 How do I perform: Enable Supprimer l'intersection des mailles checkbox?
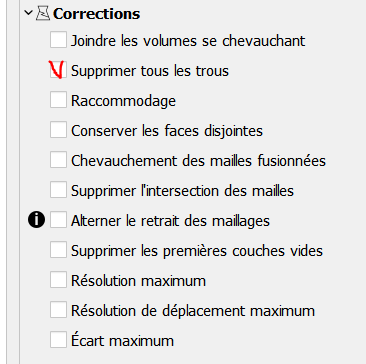58,190
